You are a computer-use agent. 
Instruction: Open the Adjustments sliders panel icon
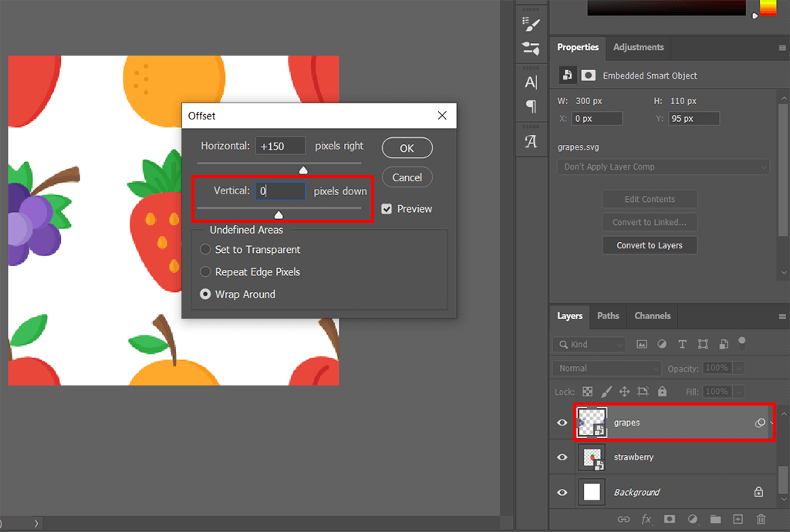pos(531,49)
